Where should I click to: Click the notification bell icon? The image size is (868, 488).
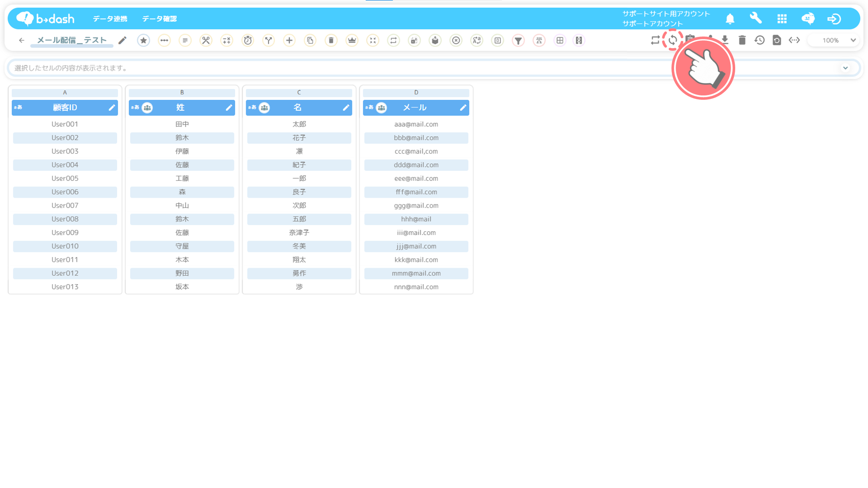point(730,19)
